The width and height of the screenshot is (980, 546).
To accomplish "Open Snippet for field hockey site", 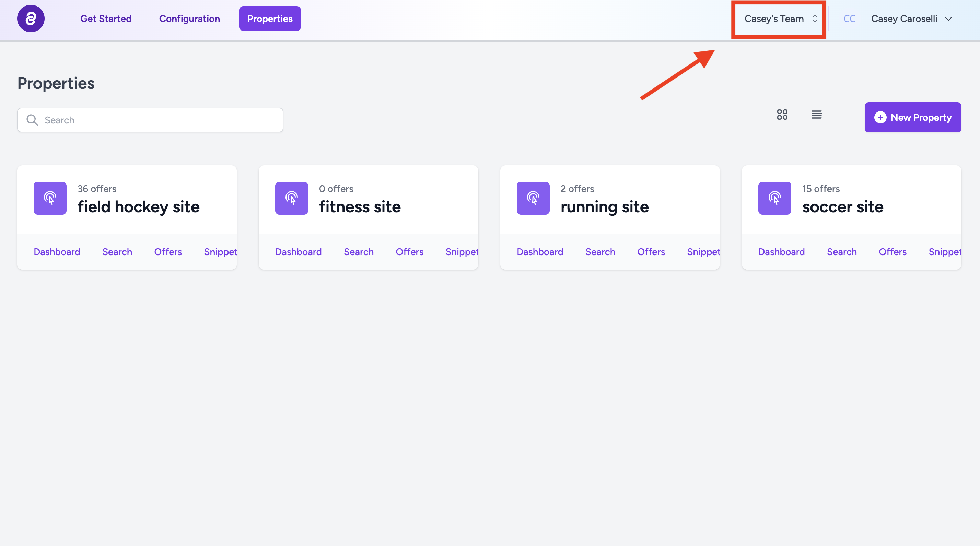I will [x=220, y=252].
